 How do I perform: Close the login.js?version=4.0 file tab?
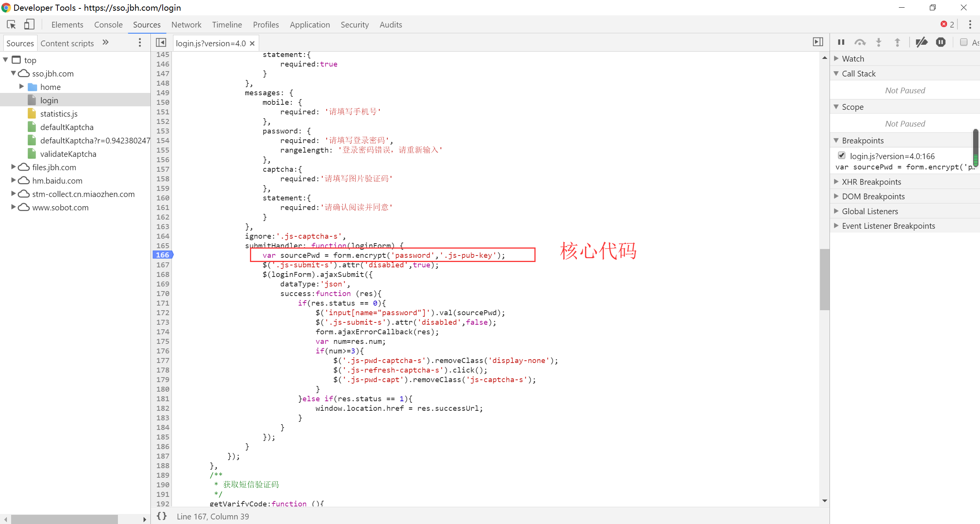click(x=252, y=43)
